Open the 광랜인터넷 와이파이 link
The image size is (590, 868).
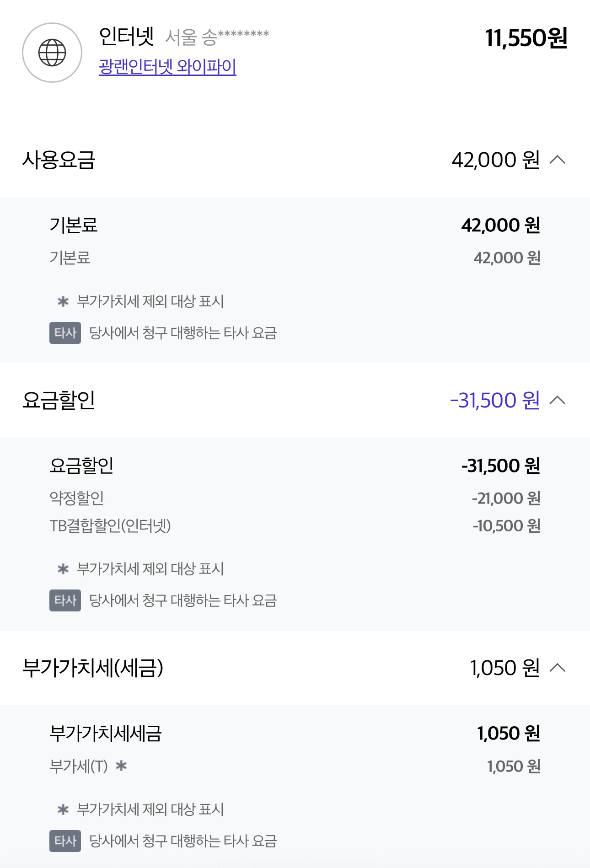167,67
